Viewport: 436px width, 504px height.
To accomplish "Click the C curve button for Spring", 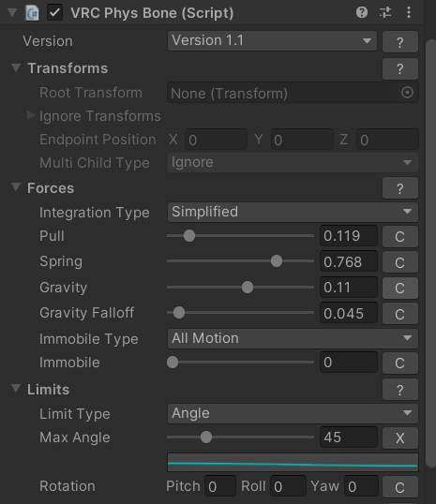I will 400,262.
